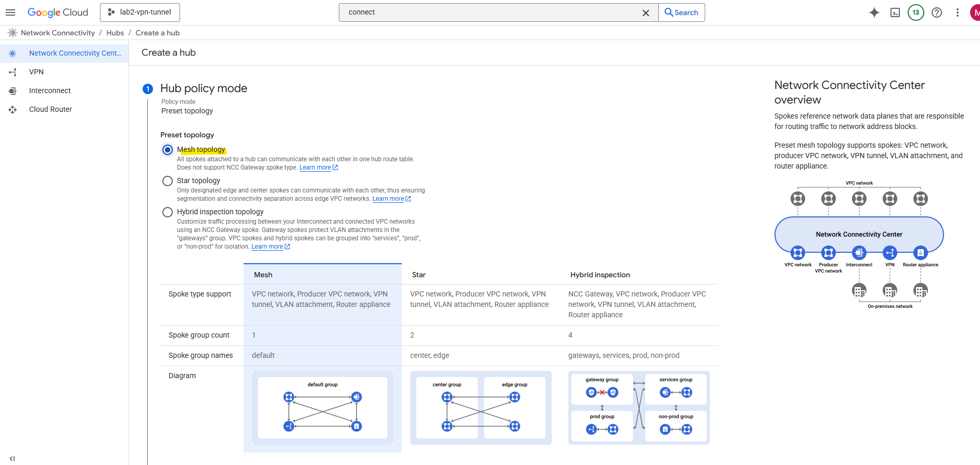
Task: Open the lab2-vpn-tunnel project picker
Action: click(140, 12)
